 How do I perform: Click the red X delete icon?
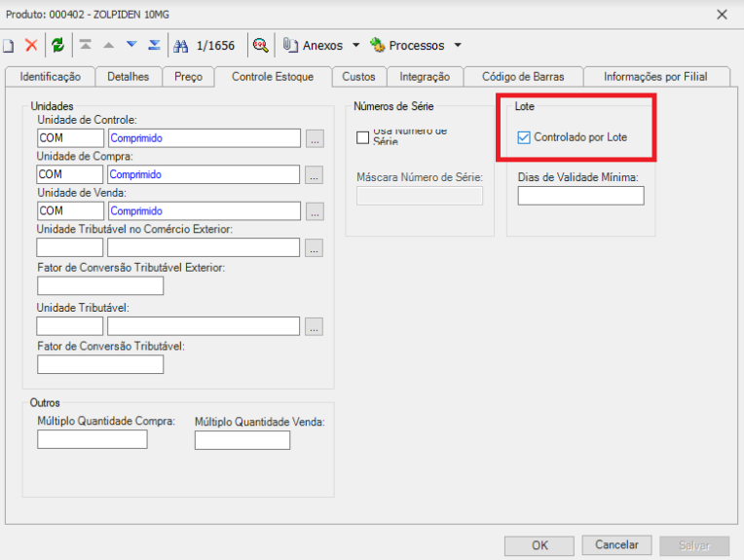pyautogui.click(x=31, y=45)
